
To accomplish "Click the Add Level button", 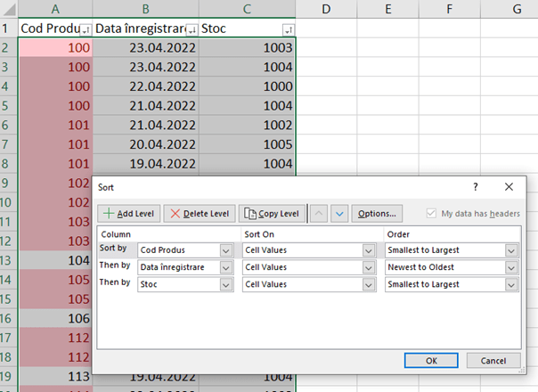I will (x=129, y=214).
